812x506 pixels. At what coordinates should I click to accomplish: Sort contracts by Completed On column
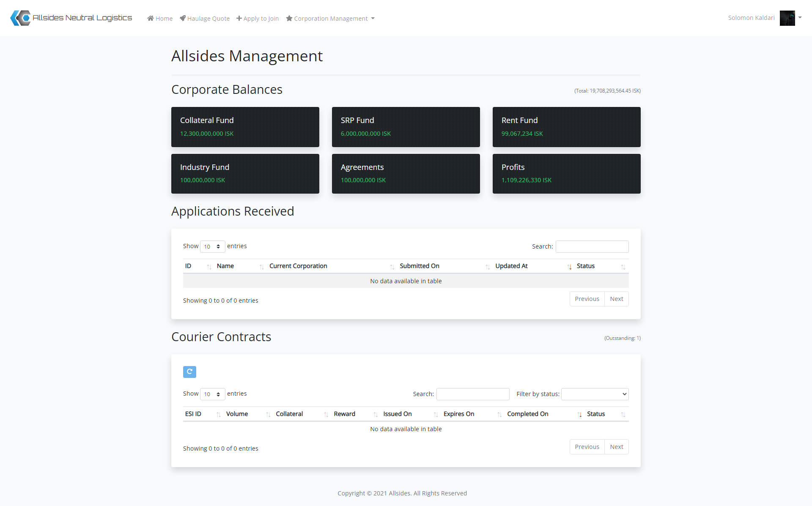click(x=527, y=414)
